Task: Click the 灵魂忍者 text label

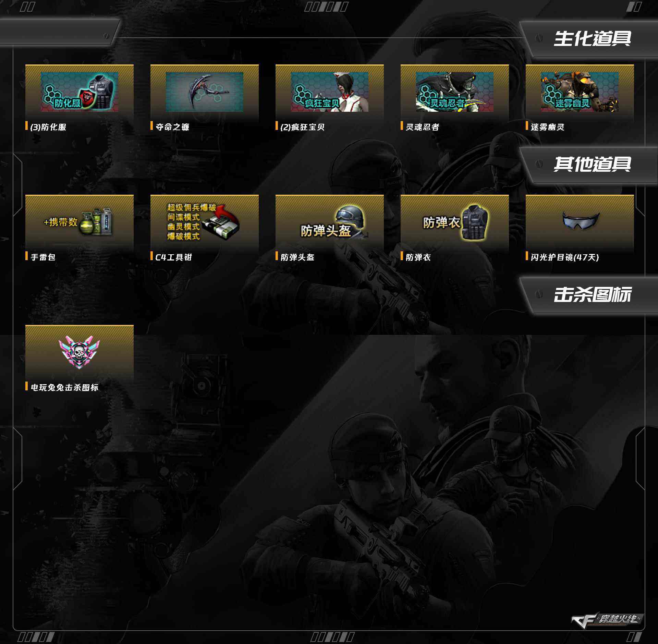Action: click(423, 127)
